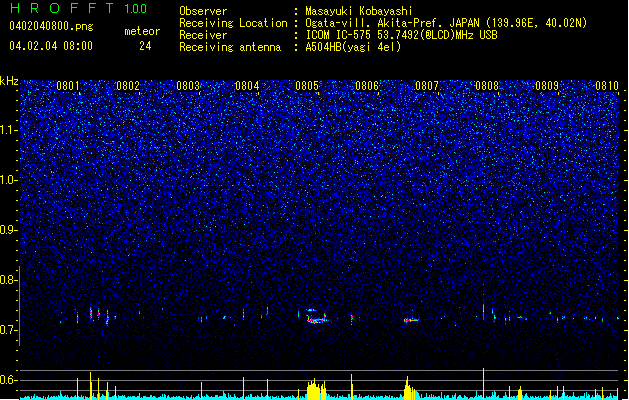Click the Receiving antenna label
The image size is (629, 400).
click(x=230, y=47)
